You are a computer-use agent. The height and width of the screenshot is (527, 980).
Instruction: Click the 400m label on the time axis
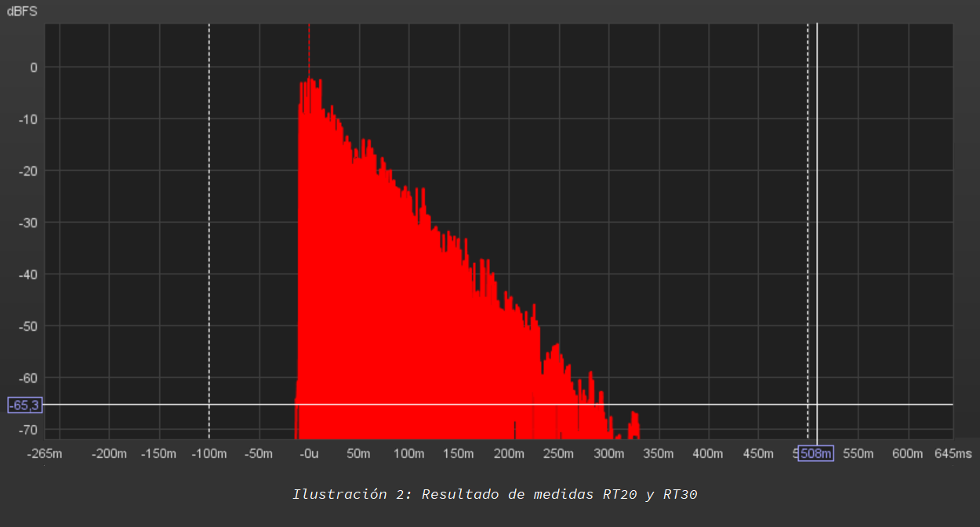tap(708, 454)
